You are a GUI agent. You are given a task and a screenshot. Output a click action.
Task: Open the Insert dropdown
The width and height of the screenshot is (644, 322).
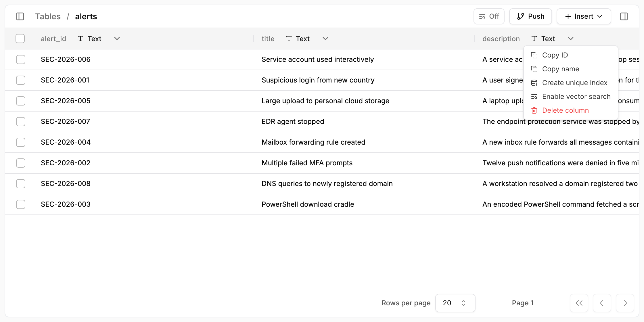584,16
